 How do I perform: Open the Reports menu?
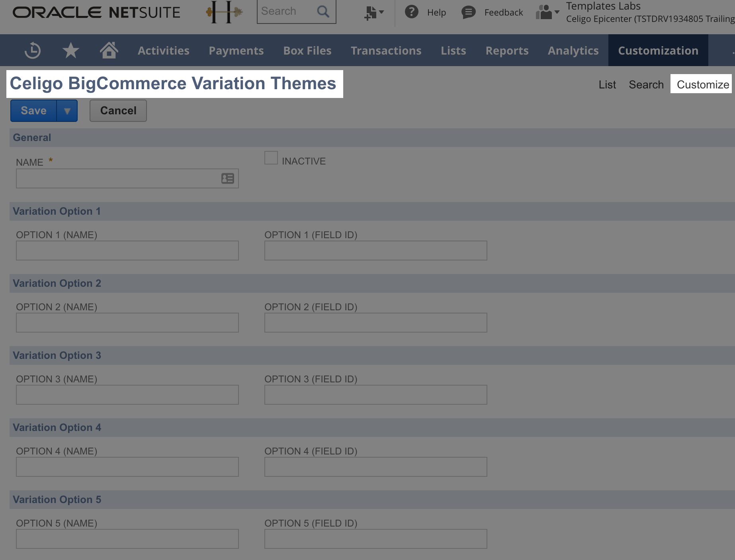click(507, 51)
